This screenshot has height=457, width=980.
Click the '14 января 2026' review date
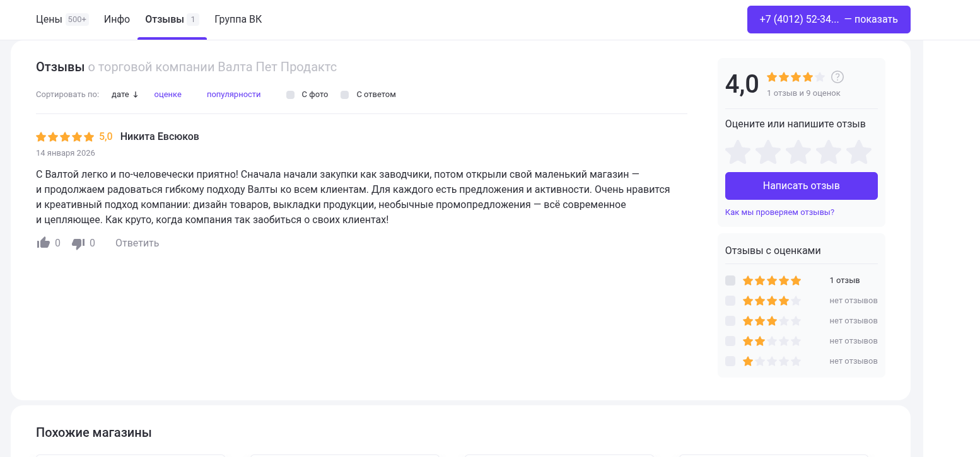[x=66, y=153]
